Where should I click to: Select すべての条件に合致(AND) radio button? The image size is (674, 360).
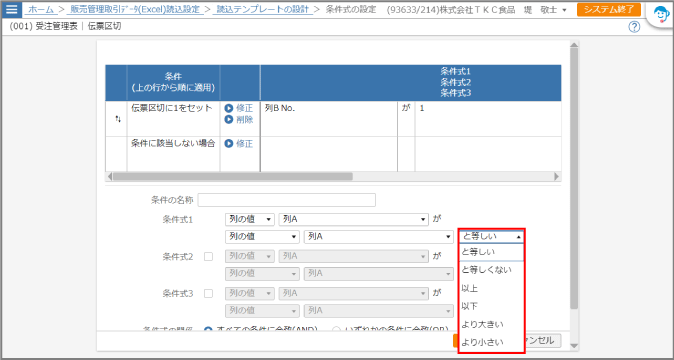tap(208, 329)
